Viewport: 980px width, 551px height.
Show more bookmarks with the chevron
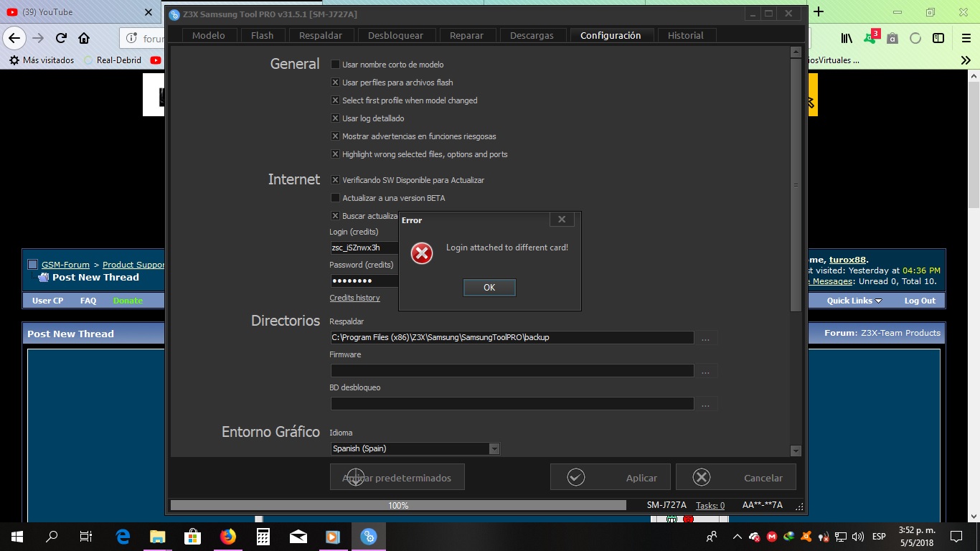966,60
